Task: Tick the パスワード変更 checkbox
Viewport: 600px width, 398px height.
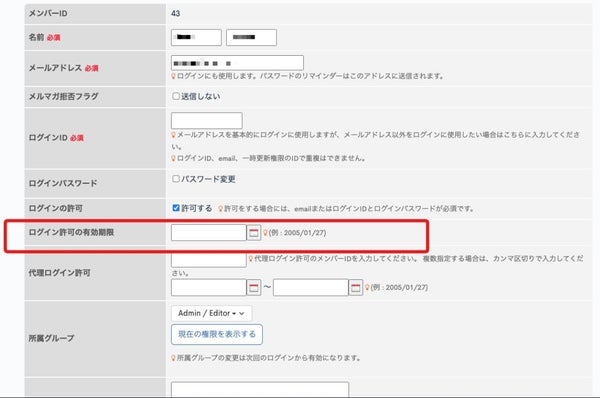Action: [176, 179]
